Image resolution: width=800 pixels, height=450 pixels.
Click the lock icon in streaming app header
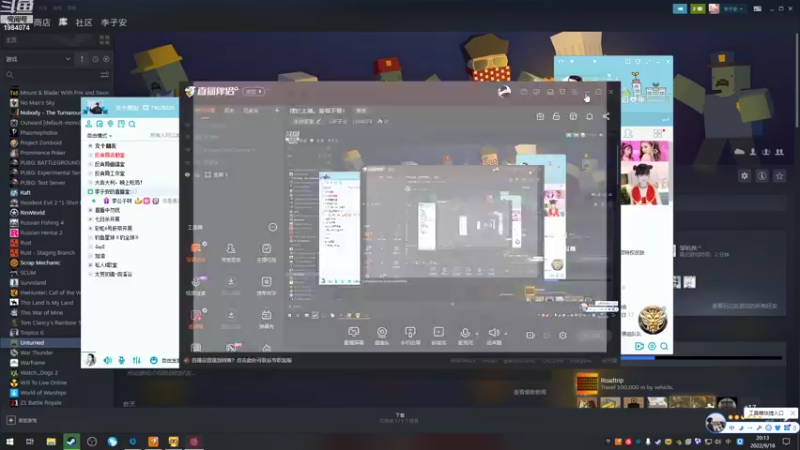(556, 116)
